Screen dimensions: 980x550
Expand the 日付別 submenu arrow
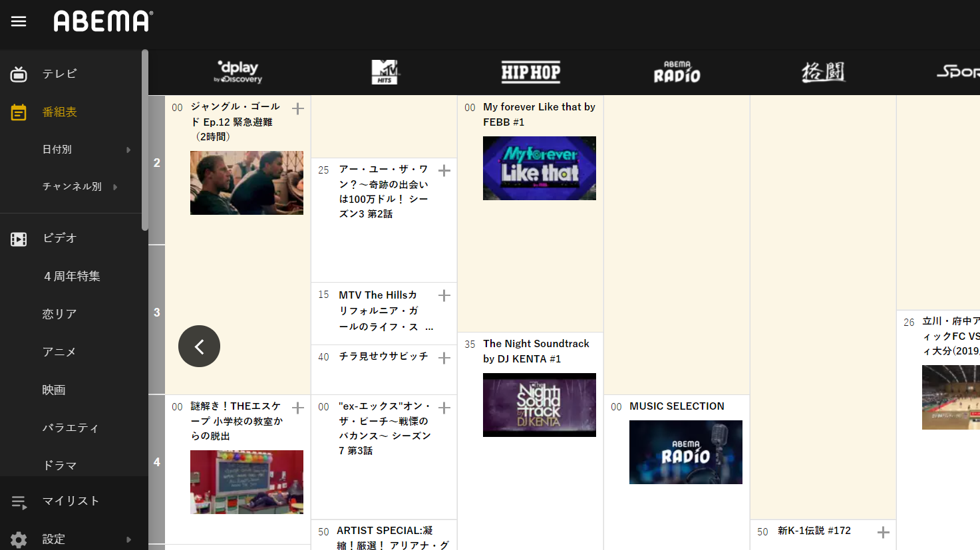click(x=128, y=150)
